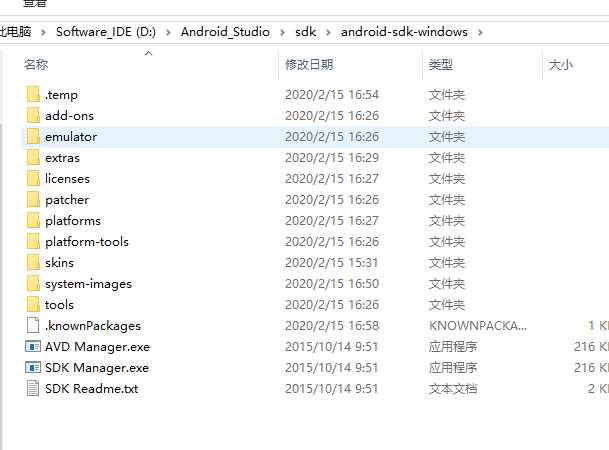Click the platform-tools folder icon

[x=33, y=241]
